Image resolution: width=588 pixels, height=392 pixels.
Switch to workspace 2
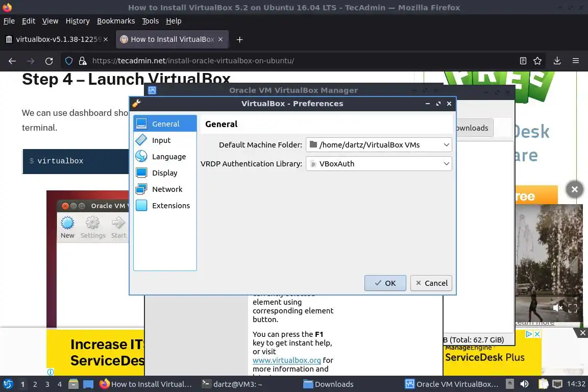tap(35, 384)
